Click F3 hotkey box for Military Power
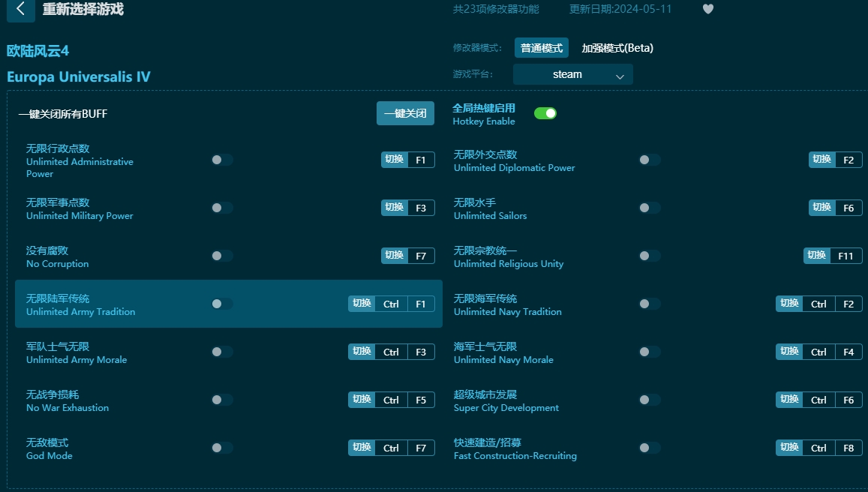This screenshot has height=492, width=868. pyautogui.click(x=422, y=208)
